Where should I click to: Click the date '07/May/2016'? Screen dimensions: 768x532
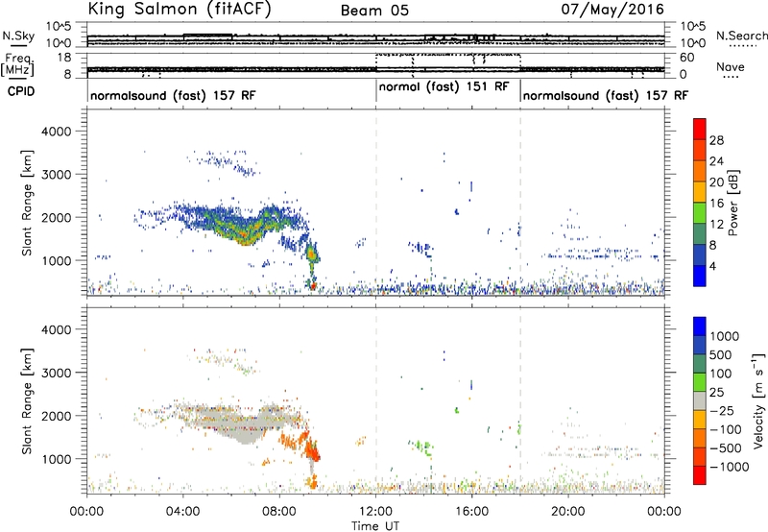(612, 10)
